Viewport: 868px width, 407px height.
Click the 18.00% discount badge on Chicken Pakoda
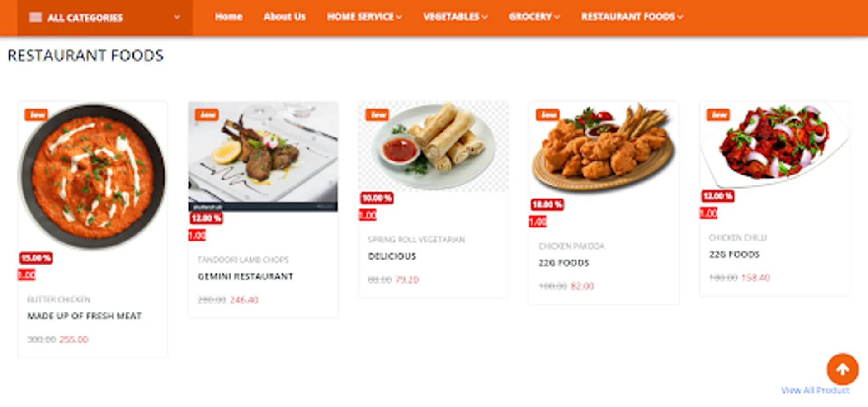(547, 204)
